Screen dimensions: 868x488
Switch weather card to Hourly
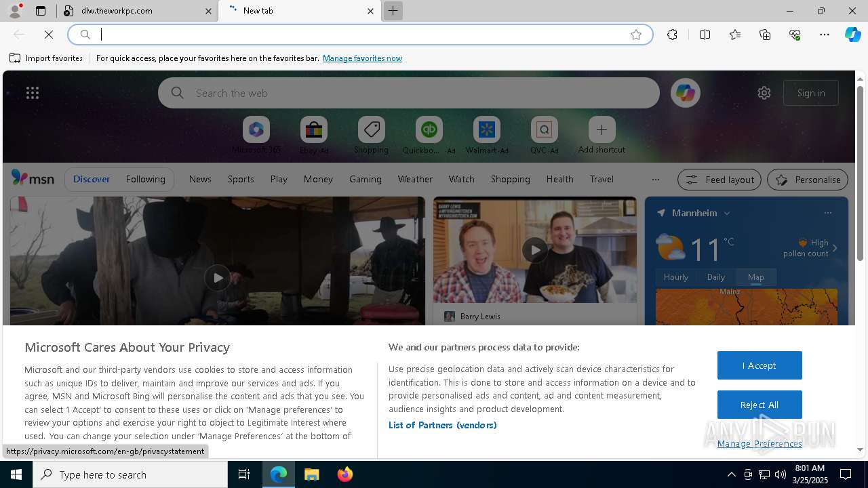[676, 277]
